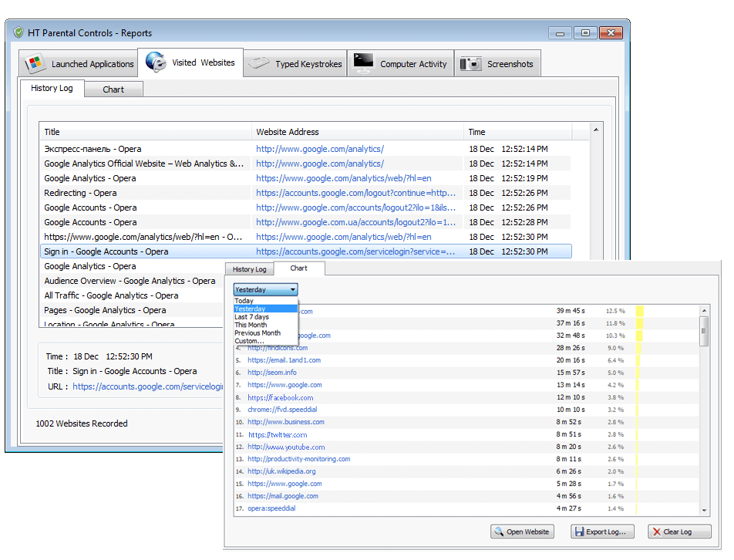Select the History Log sub-tab in main window
The width and height of the screenshot is (734, 560).
52,88
